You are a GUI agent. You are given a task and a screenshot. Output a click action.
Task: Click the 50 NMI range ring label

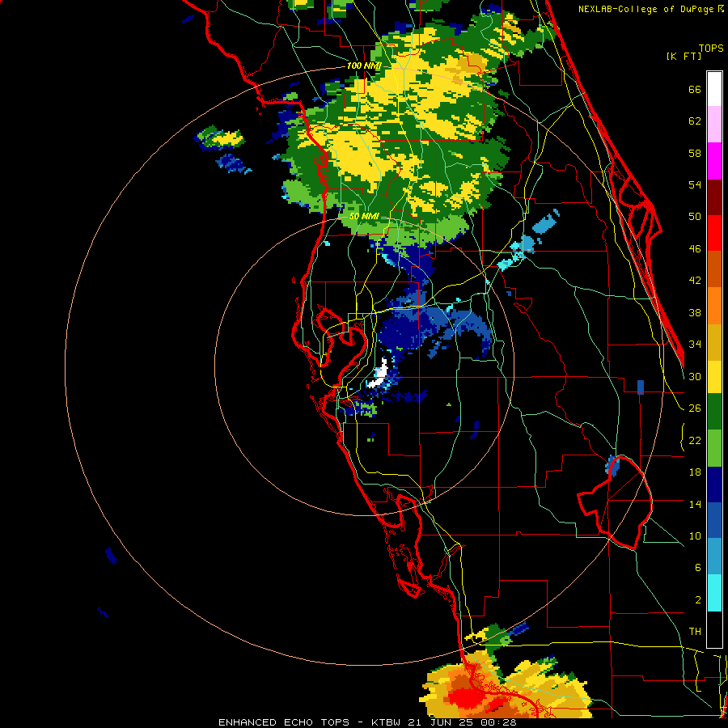click(364, 216)
